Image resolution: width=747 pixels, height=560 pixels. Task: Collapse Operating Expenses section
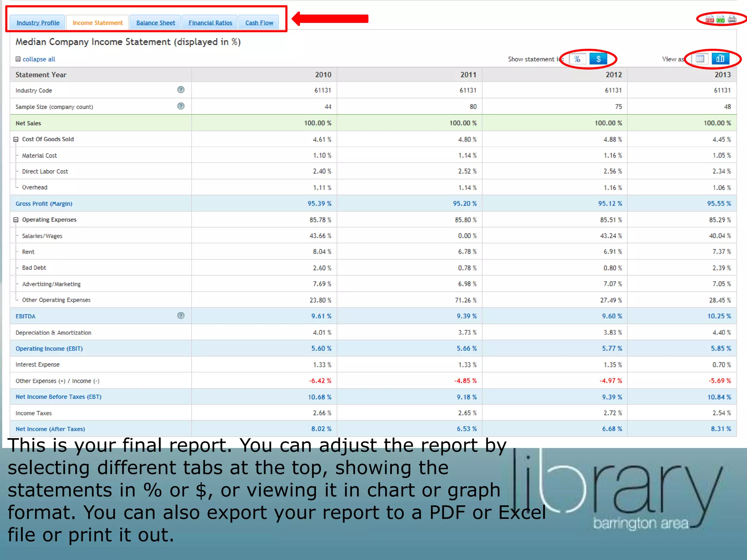16,220
